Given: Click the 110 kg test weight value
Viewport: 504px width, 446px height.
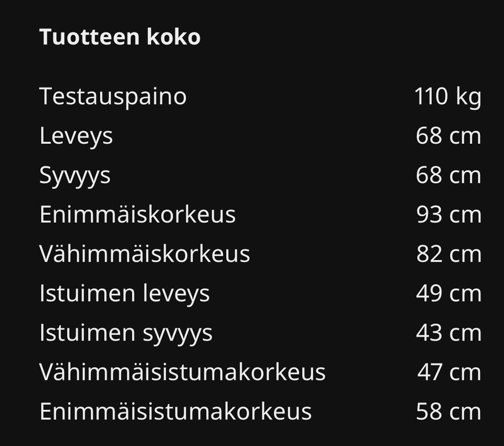Looking at the screenshot, I should pyautogui.click(x=447, y=97).
